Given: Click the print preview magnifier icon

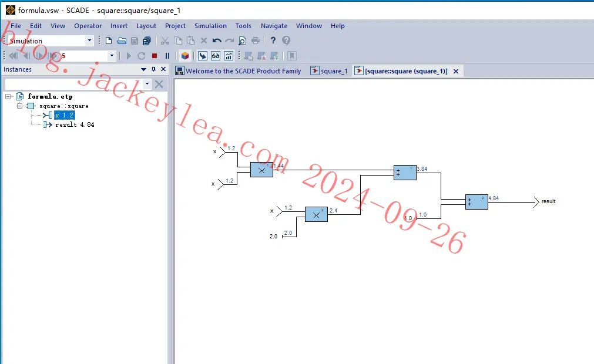Looking at the screenshot, I should pyautogui.click(x=243, y=41).
